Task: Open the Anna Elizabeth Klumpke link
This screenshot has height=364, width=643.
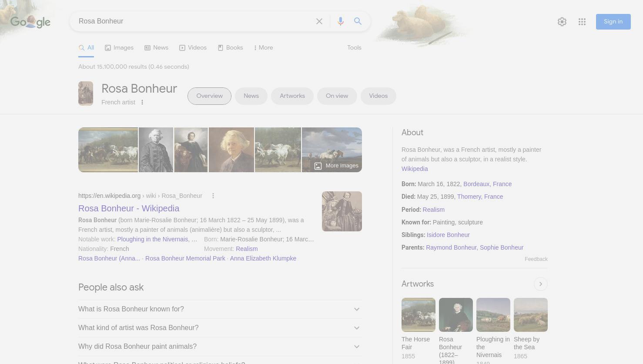Action: tap(263, 258)
